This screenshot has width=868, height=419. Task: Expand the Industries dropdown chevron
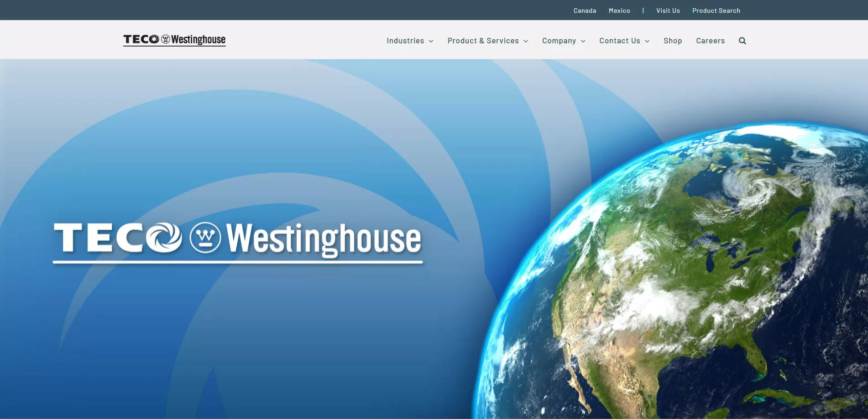[x=431, y=41]
